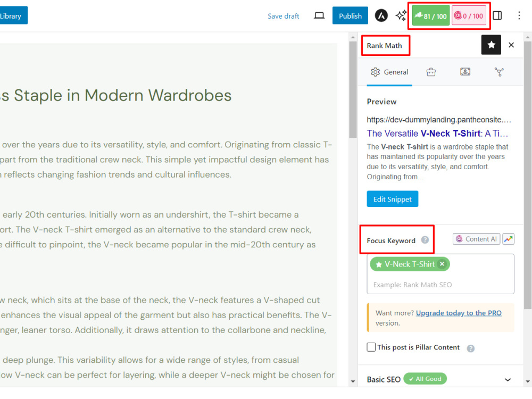Open the Astra settings icon

click(381, 15)
